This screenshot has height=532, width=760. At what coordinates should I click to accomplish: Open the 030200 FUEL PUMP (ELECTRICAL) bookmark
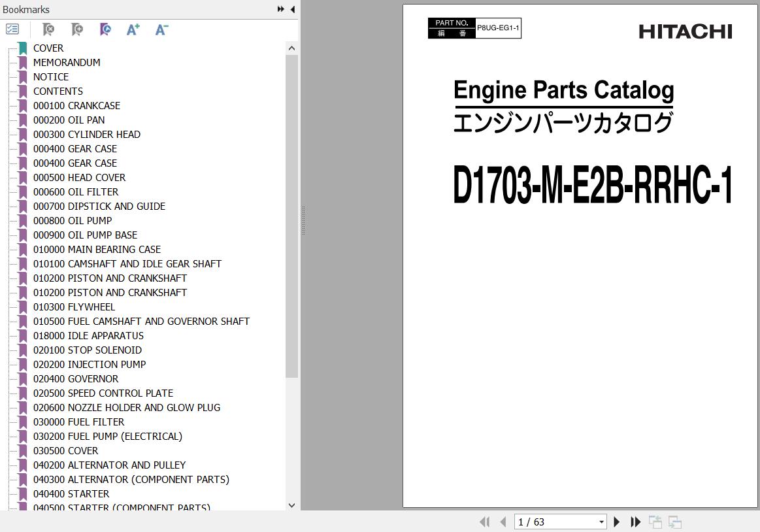[108, 437]
